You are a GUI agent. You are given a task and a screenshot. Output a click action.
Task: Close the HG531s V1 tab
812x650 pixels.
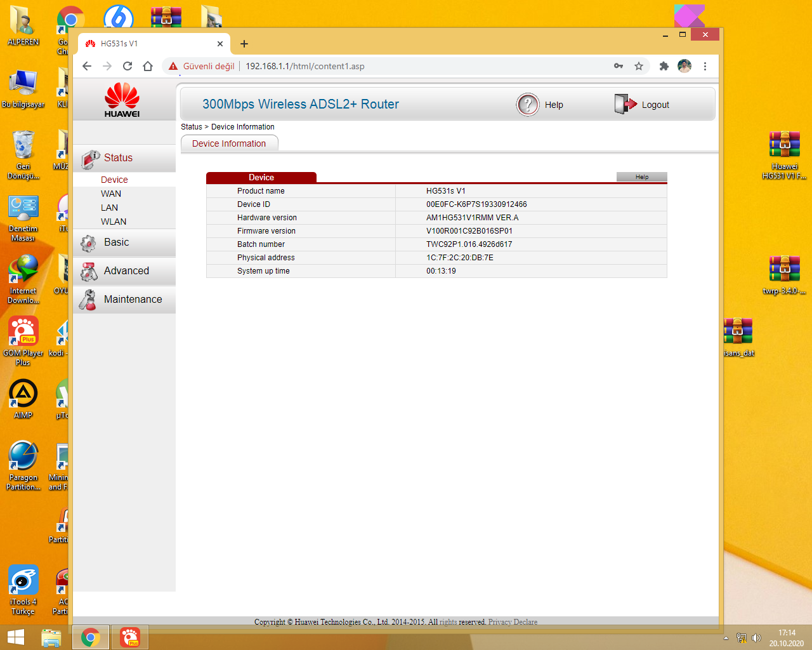coord(220,44)
